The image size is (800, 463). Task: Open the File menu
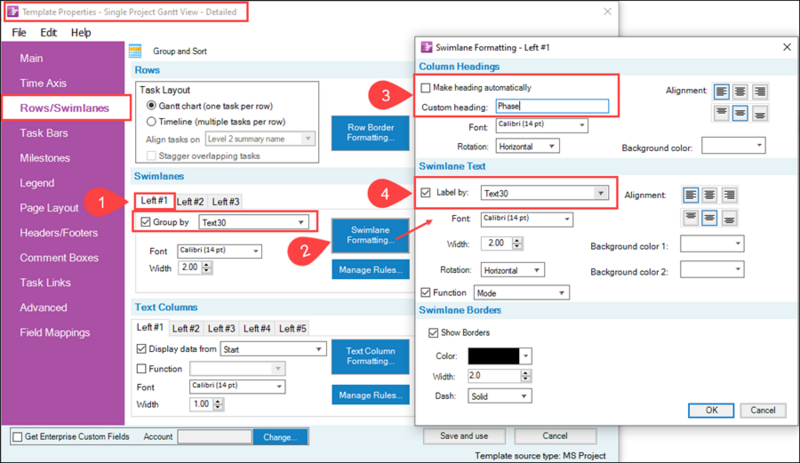[19, 33]
